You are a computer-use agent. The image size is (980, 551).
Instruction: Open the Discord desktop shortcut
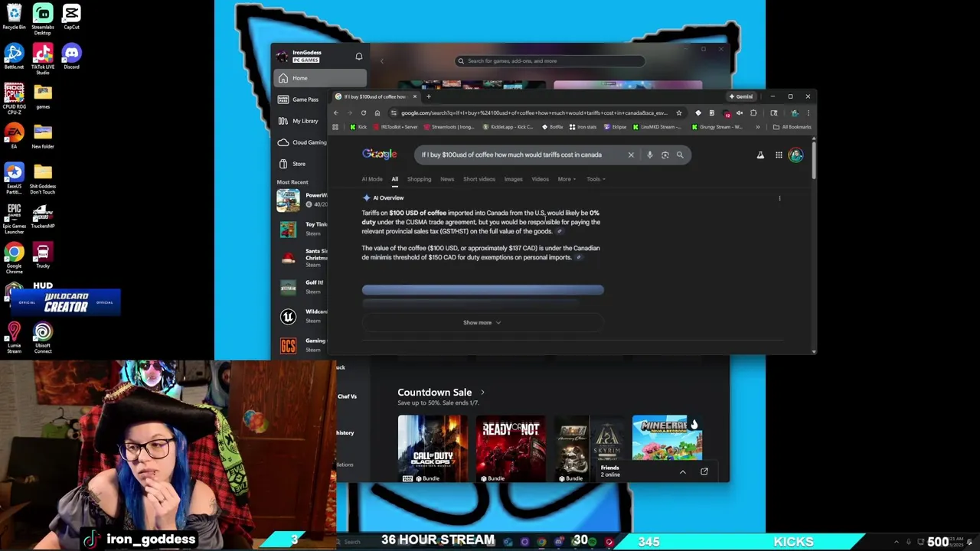coord(71,57)
